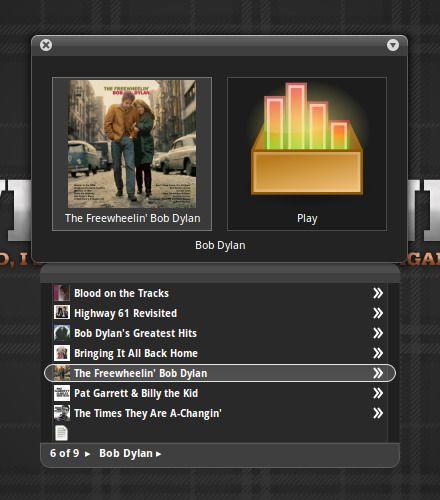Expand the Bob Dylan's Greatest Hits chevron
Viewport: 440px width, 500px height.
[x=378, y=333]
